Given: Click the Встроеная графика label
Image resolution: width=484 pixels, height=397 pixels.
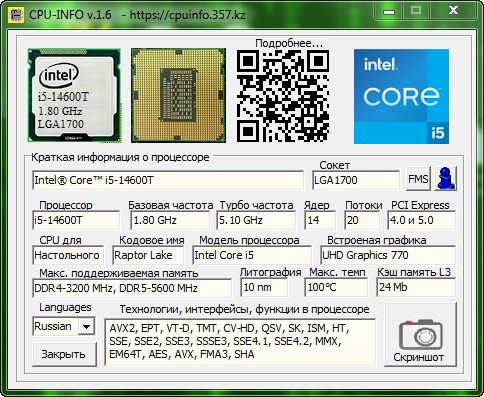Looking at the screenshot, I should point(376,240).
